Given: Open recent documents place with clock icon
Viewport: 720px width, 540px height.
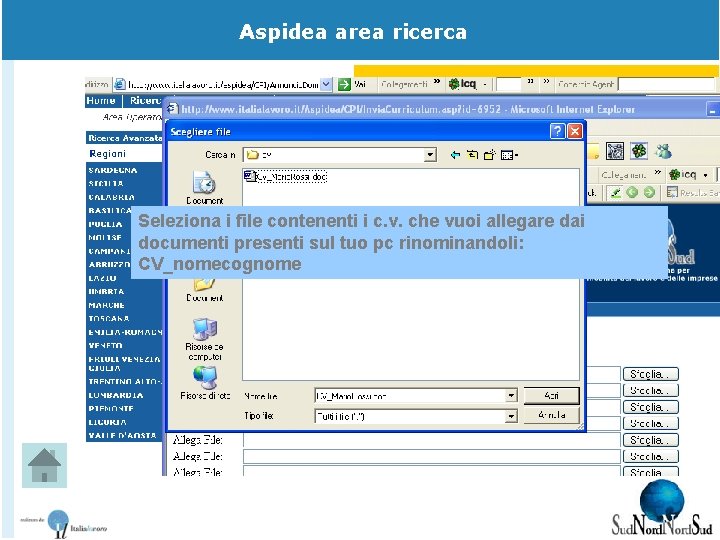Looking at the screenshot, I should [x=204, y=187].
